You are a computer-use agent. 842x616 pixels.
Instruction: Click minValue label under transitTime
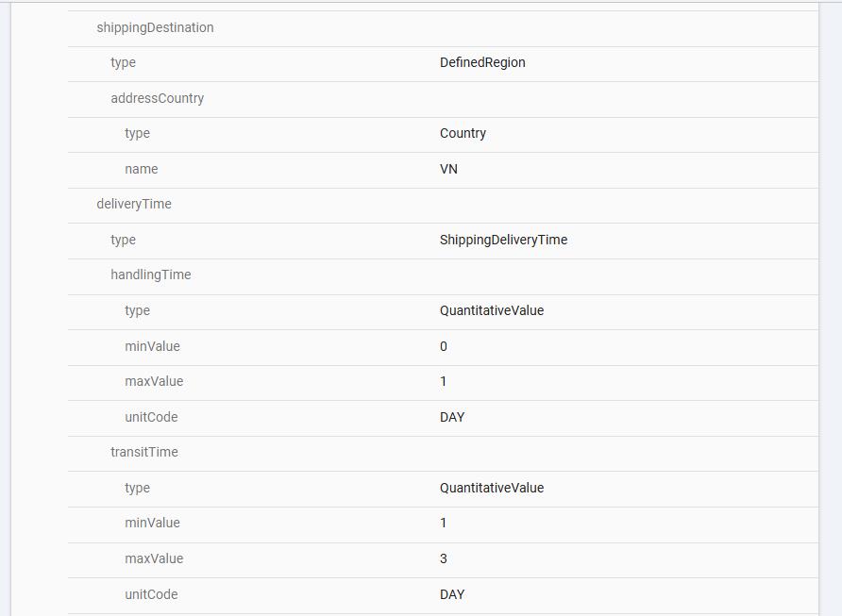point(152,523)
